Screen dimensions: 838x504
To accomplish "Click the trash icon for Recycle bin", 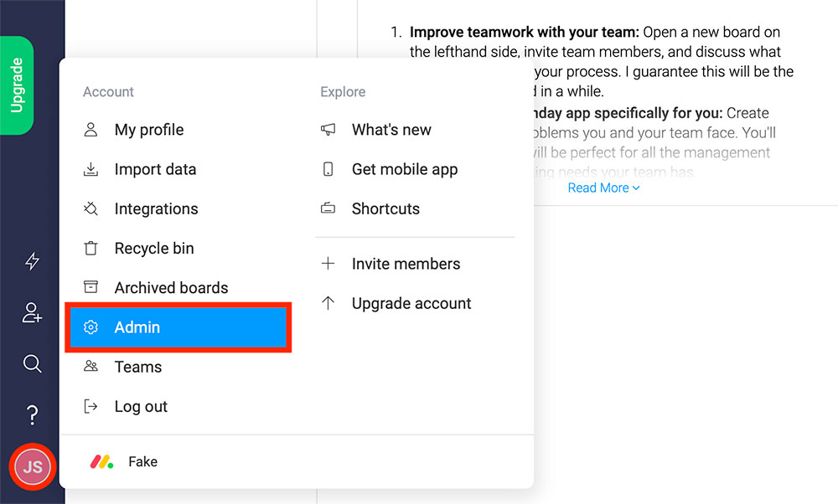I will pyautogui.click(x=91, y=249).
